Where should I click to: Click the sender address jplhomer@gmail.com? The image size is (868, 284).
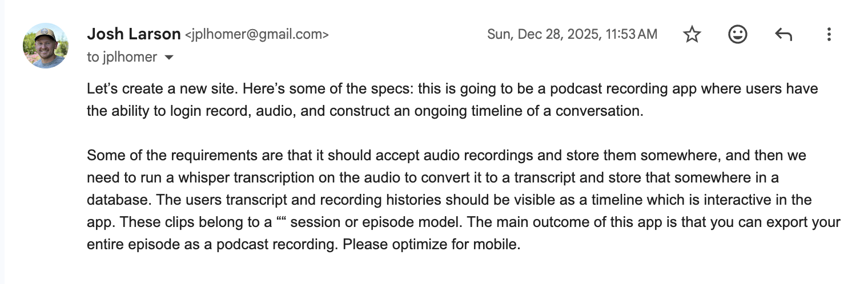[256, 35]
